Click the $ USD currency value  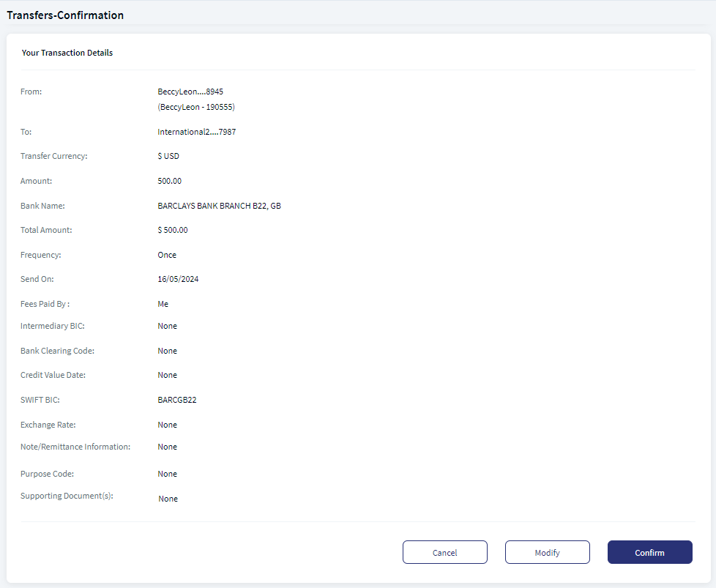pos(168,156)
